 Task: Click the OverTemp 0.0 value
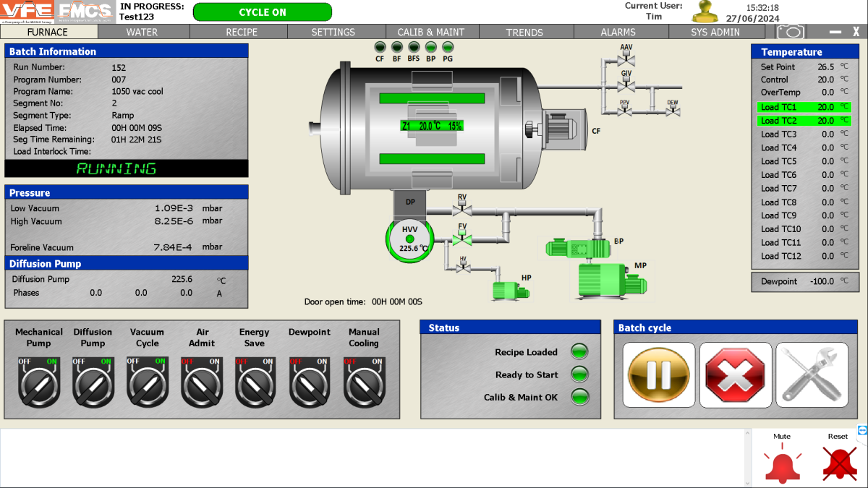[x=827, y=93]
